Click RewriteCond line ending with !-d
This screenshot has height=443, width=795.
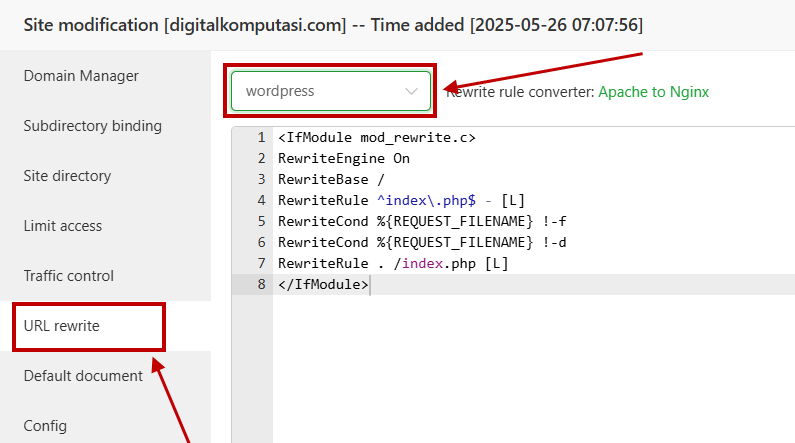[422, 242]
